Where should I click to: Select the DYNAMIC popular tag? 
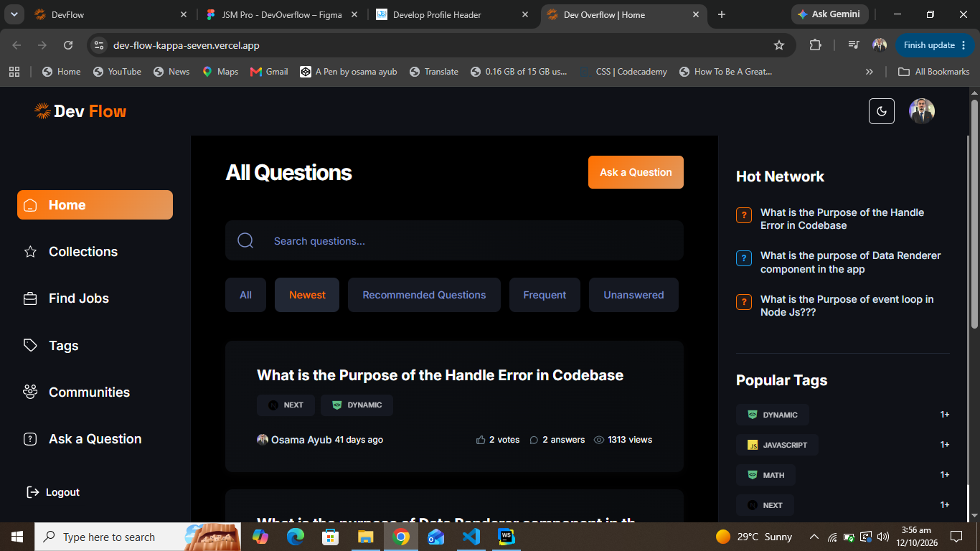pos(772,415)
